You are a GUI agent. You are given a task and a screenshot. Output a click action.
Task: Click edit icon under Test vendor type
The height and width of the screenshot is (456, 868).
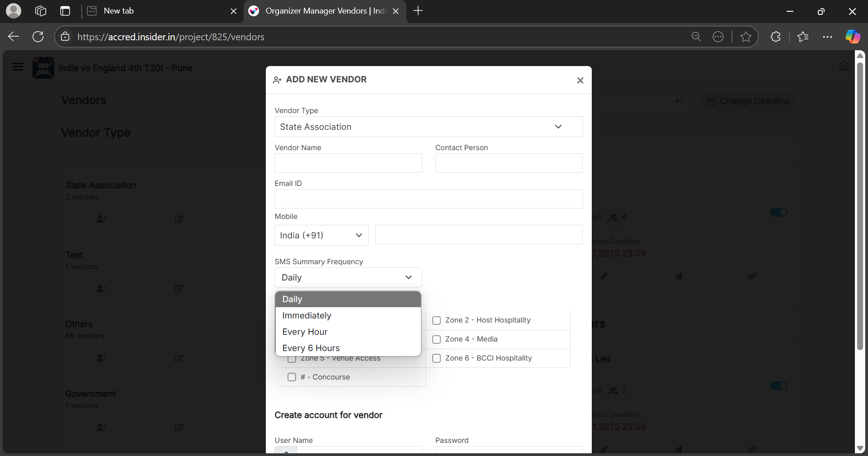(x=179, y=289)
